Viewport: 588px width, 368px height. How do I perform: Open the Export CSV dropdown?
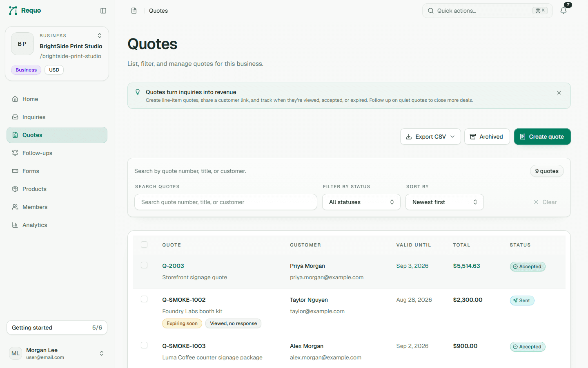[430, 137]
